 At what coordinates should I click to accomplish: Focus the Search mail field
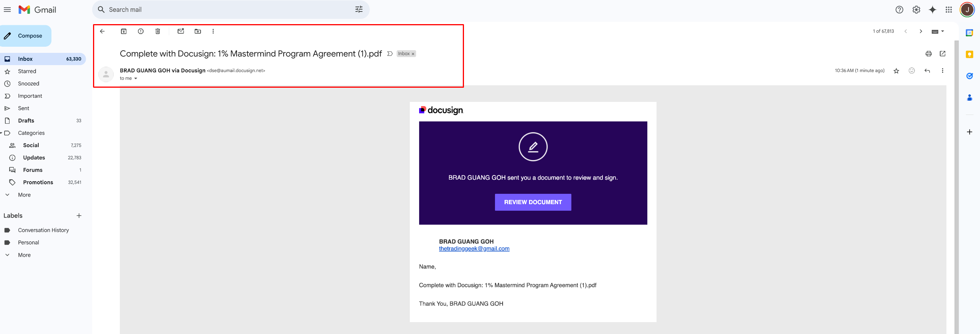click(231, 10)
